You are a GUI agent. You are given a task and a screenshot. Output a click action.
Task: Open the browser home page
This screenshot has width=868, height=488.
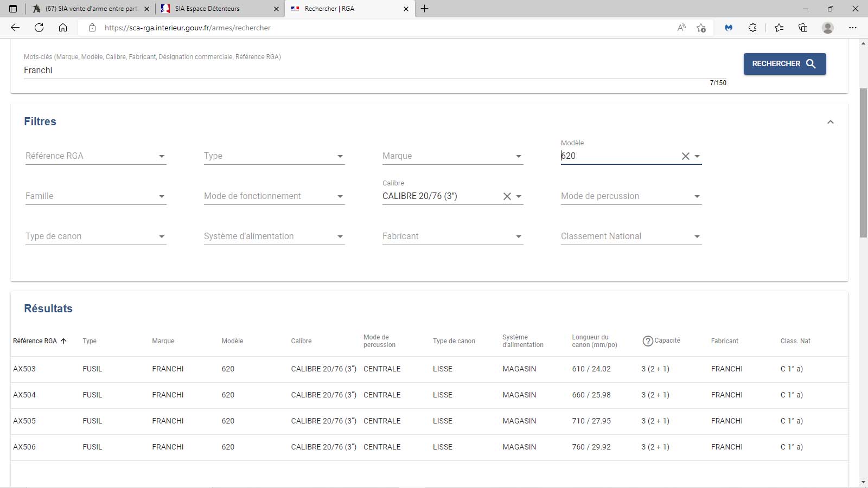click(x=63, y=28)
